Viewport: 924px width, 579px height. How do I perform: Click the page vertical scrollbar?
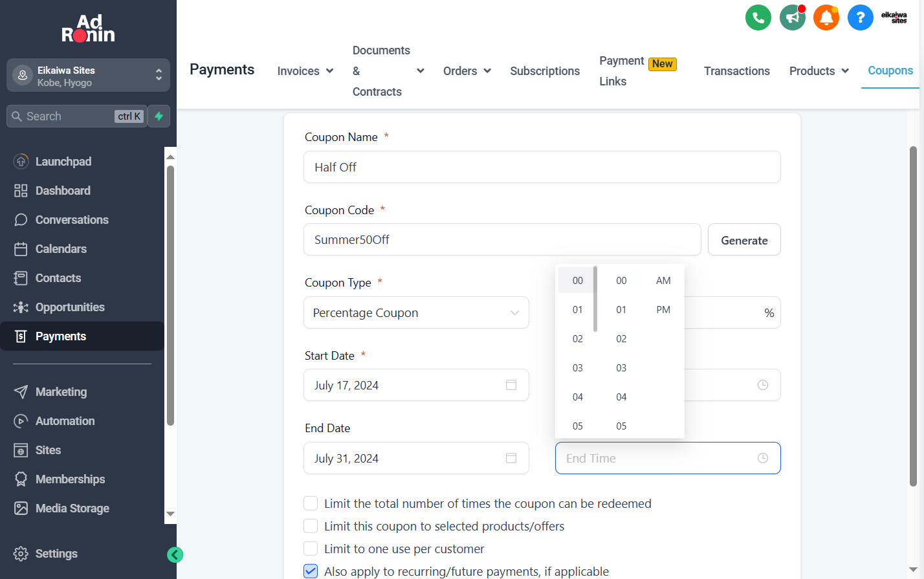[913, 316]
